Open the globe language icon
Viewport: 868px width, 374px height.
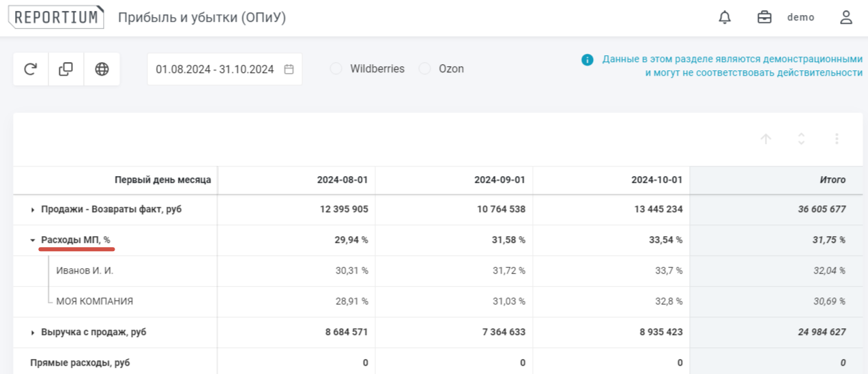(102, 69)
